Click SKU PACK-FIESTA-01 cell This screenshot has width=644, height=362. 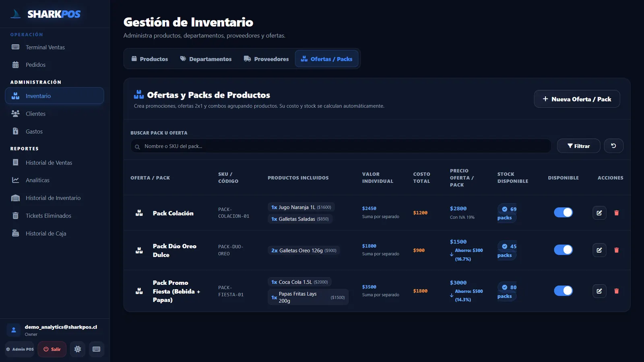tap(231, 291)
